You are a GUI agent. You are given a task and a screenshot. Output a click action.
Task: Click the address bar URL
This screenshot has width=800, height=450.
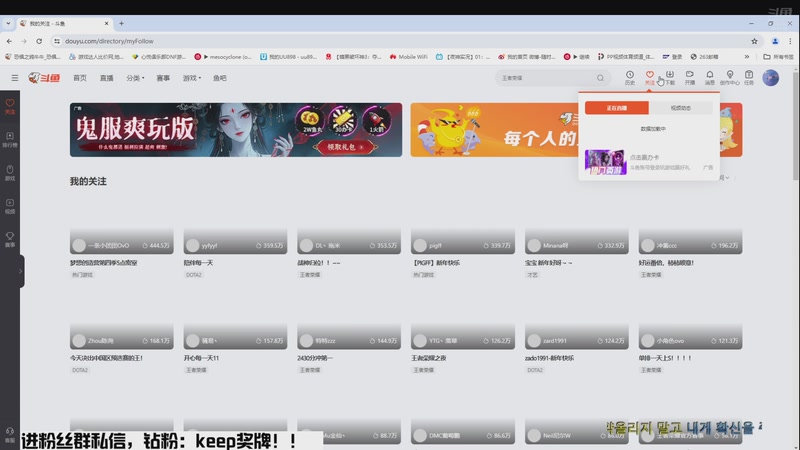point(109,41)
